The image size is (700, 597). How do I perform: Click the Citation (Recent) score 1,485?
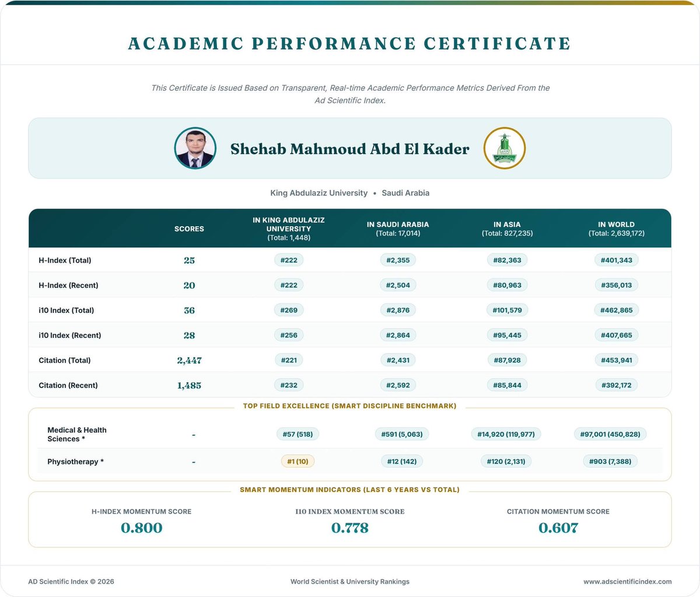(189, 386)
